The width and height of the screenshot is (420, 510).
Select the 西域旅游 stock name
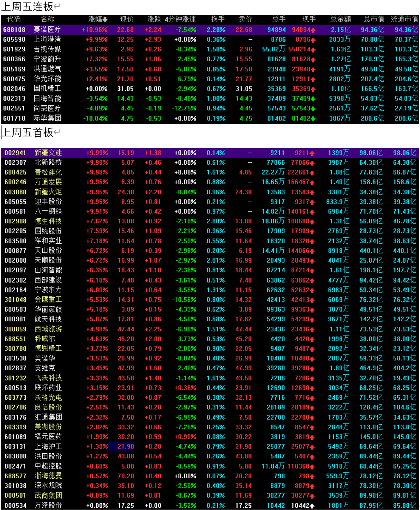pyautogui.click(x=48, y=329)
